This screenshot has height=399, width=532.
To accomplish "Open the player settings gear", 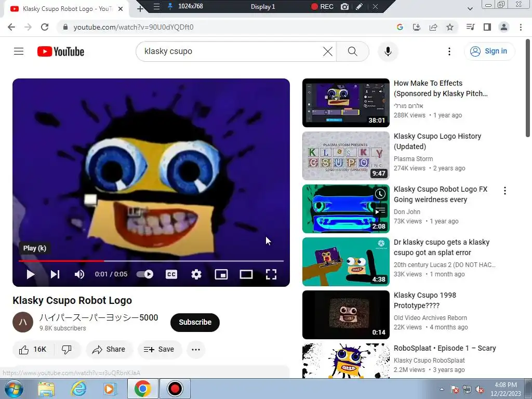I will point(196,274).
